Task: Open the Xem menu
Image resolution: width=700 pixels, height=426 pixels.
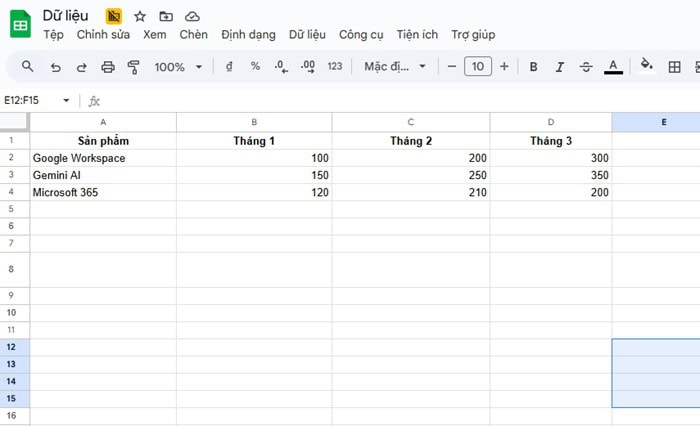Action: pyautogui.click(x=154, y=34)
